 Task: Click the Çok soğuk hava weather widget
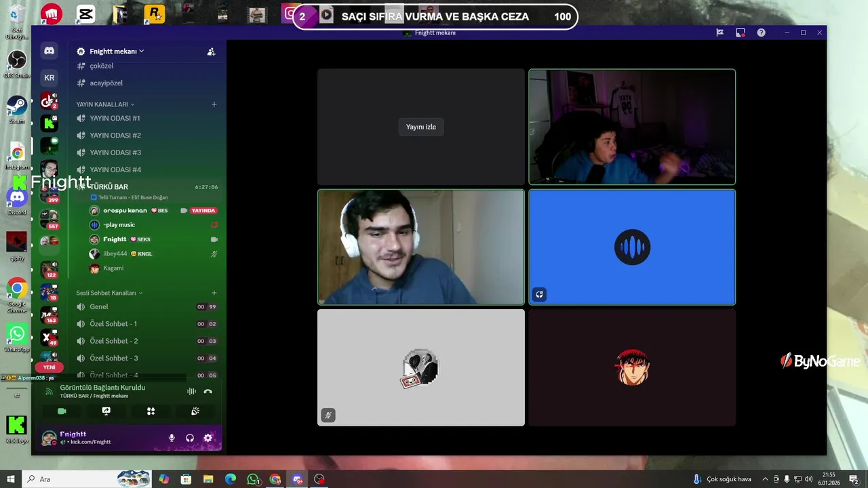pos(723,479)
